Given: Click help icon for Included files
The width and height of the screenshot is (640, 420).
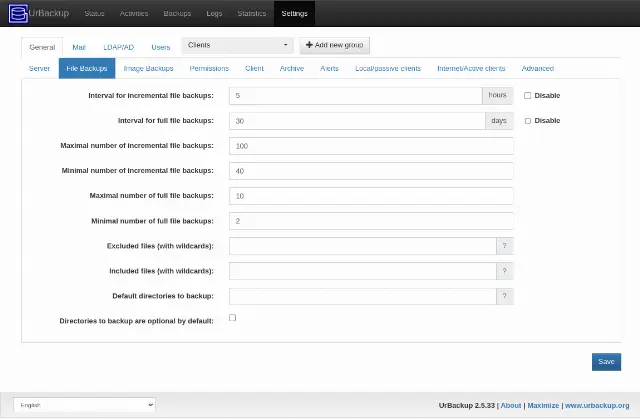Looking at the screenshot, I should pyautogui.click(x=504, y=271).
